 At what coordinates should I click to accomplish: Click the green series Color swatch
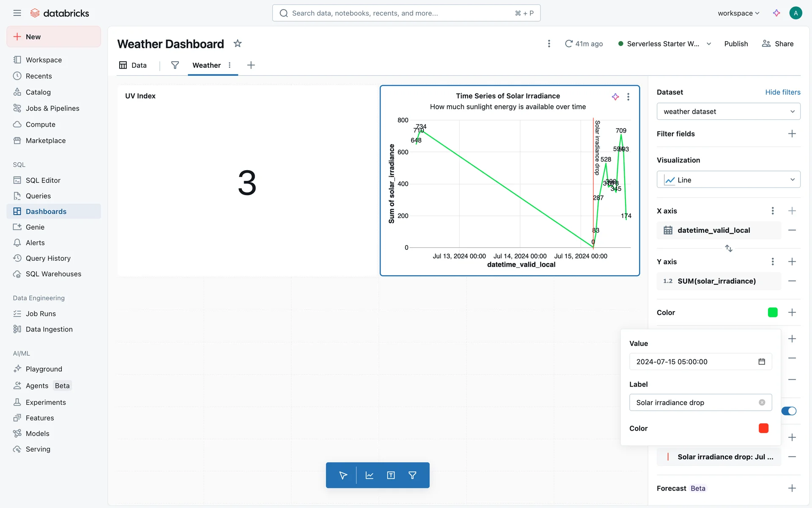coord(773,312)
